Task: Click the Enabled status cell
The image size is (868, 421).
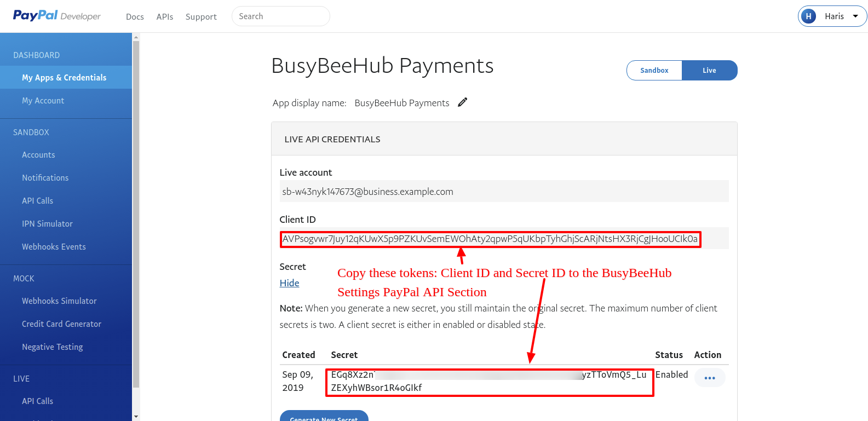Action: 671,374
